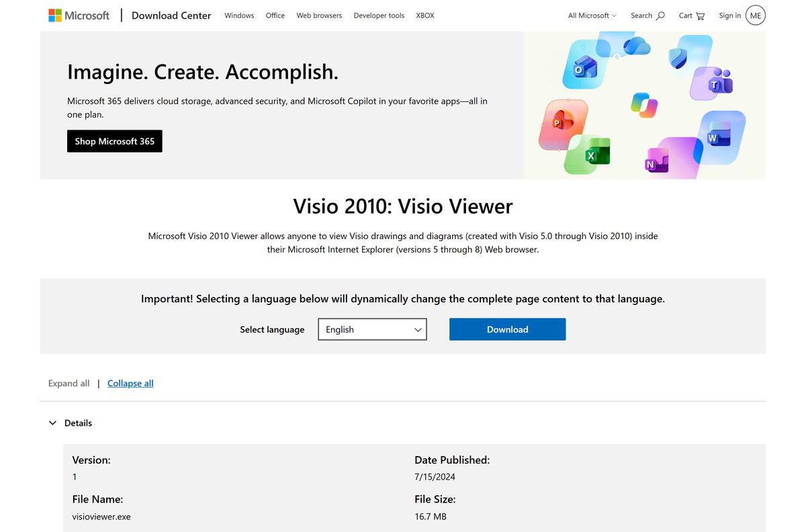This screenshot has height=532, width=806.
Task: Open the Windows menu item
Action: [x=239, y=15]
